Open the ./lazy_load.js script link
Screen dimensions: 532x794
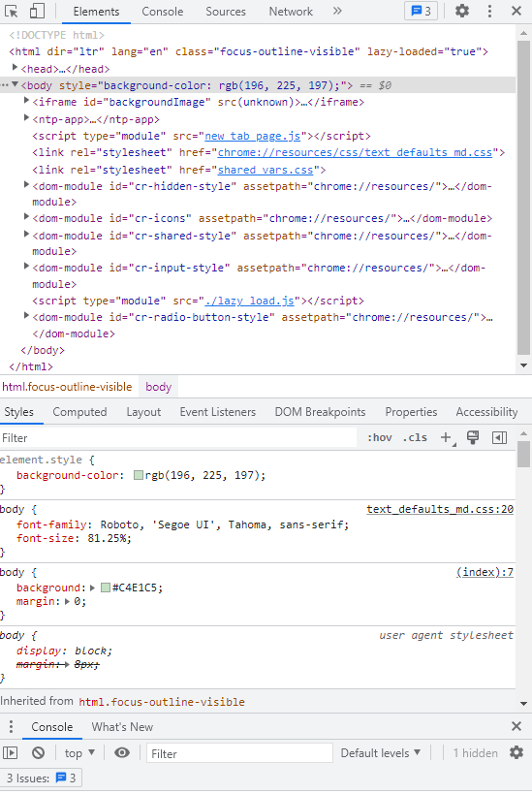tap(250, 301)
